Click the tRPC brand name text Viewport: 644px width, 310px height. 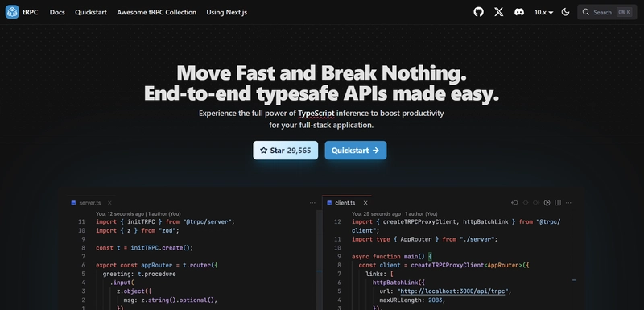pyautogui.click(x=31, y=12)
